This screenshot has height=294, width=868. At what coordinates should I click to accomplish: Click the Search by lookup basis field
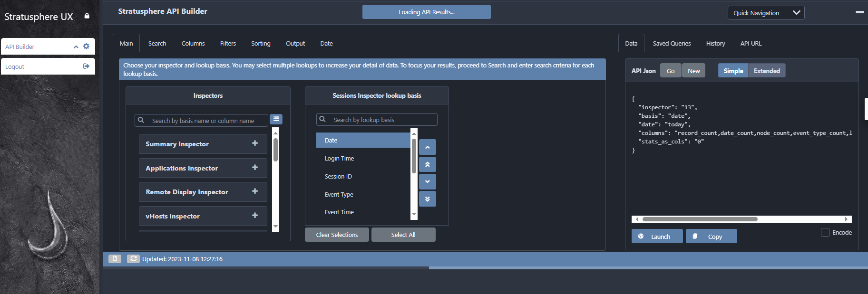(380, 120)
